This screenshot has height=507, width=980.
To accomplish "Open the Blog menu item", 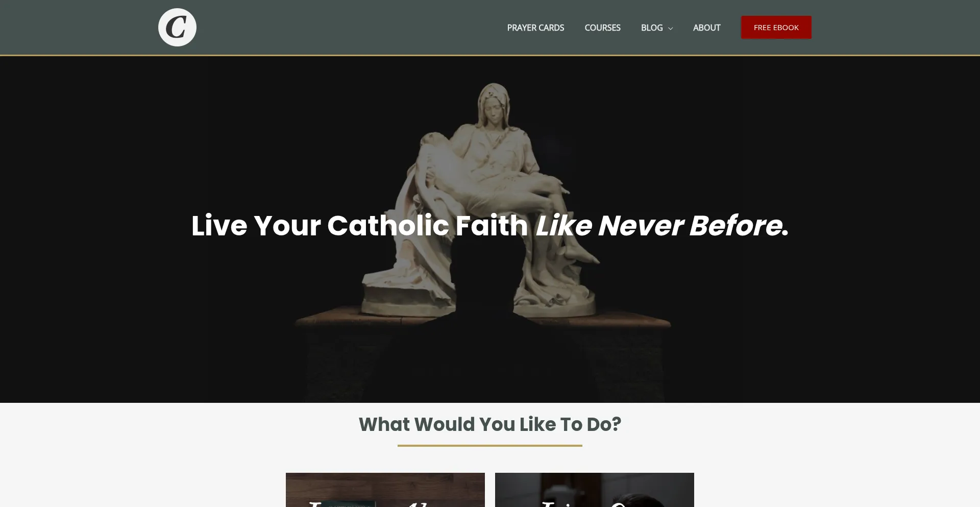I will (652, 28).
